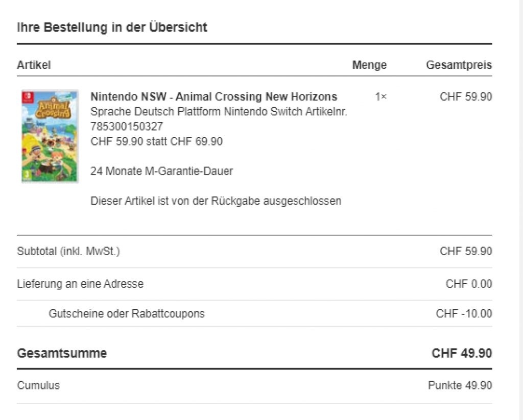The height and width of the screenshot is (420, 523).
Task: Click the CHF 59.90 statt CHF 69.90 text
Action: [x=156, y=141]
